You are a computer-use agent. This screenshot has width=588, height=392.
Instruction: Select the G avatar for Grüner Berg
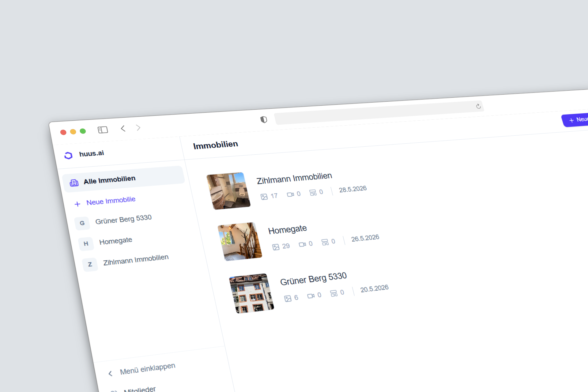point(82,223)
